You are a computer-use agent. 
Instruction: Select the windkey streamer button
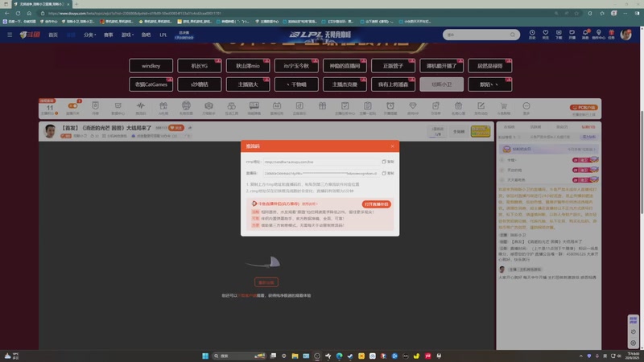[151, 66]
